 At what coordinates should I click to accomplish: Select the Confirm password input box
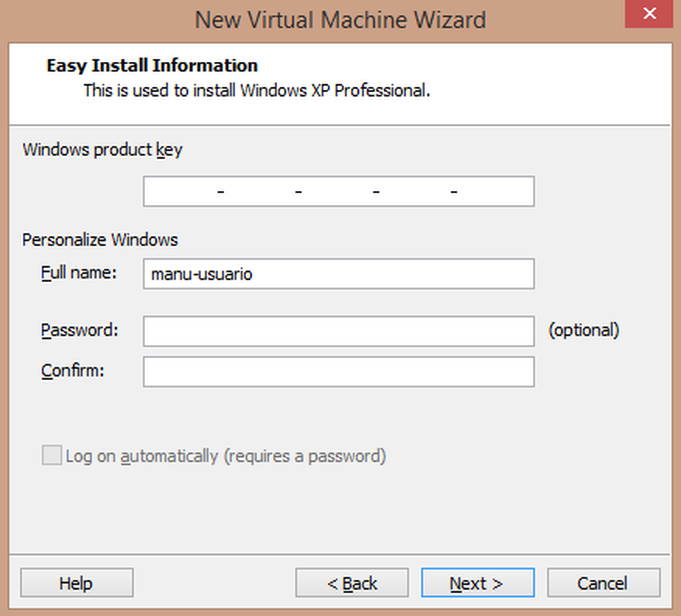[339, 372]
